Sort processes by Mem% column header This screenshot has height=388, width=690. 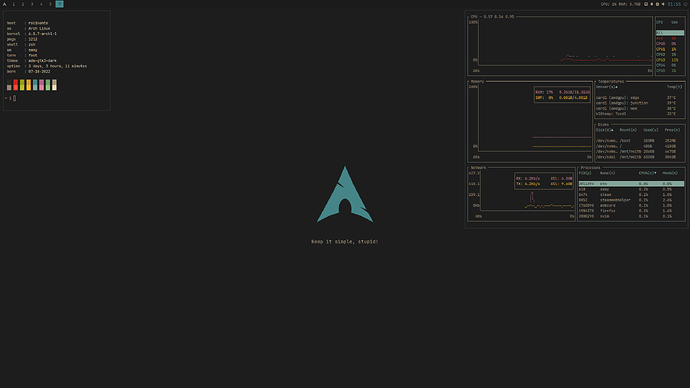(670, 173)
